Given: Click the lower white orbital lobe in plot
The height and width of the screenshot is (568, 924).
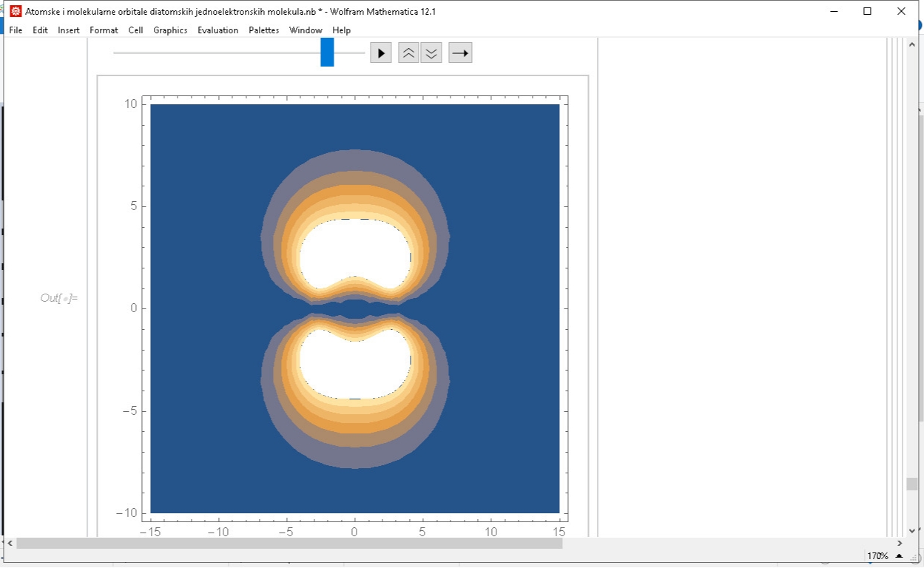Looking at the screenshot, I should click(x=355, y=364).
